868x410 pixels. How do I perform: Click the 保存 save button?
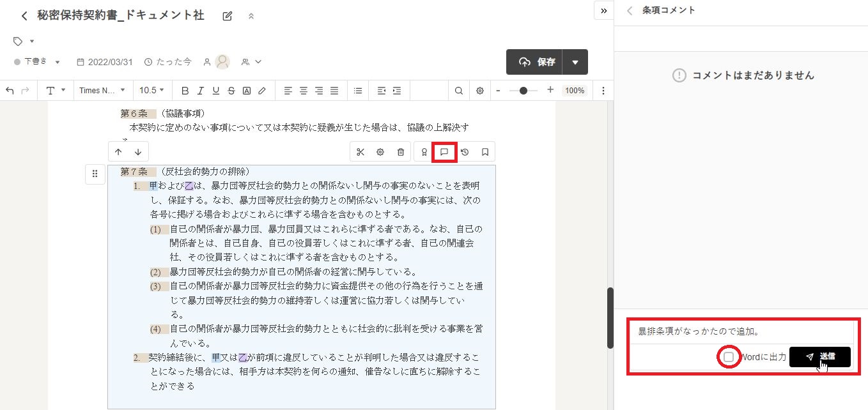(x=536, y=62)
